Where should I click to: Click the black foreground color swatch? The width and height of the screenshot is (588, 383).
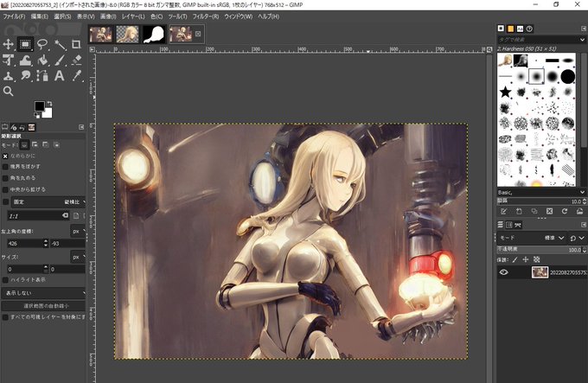(39, 105)
